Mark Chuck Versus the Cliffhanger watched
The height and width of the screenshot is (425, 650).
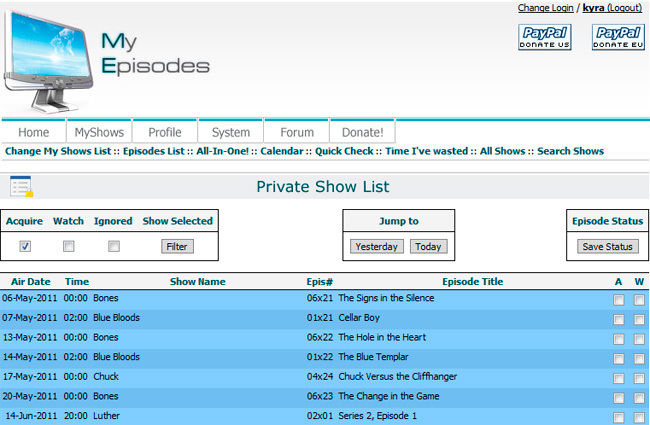(x=639, y=378)
